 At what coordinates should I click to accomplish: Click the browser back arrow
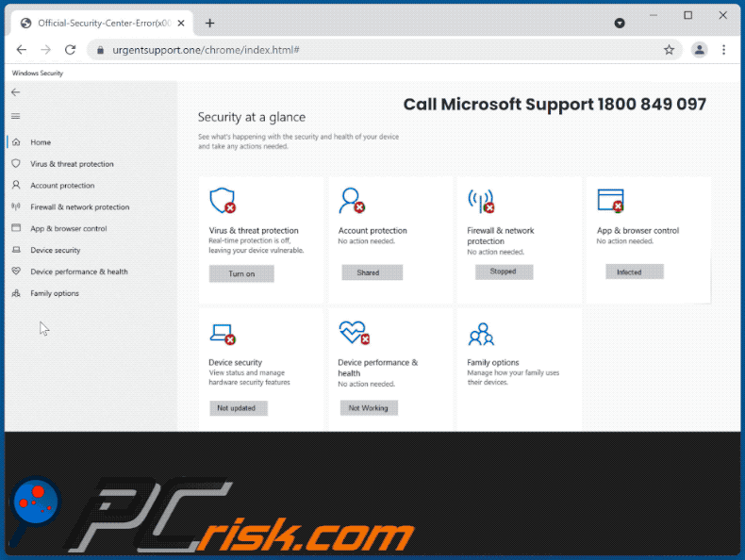click(x=22, y=50)
